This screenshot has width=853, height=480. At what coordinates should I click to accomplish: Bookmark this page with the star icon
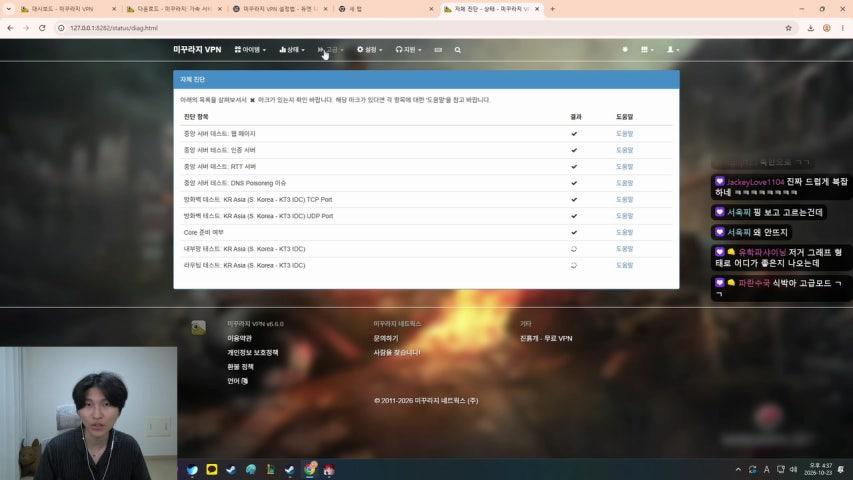pyautogui.click(x=788, y=28)
